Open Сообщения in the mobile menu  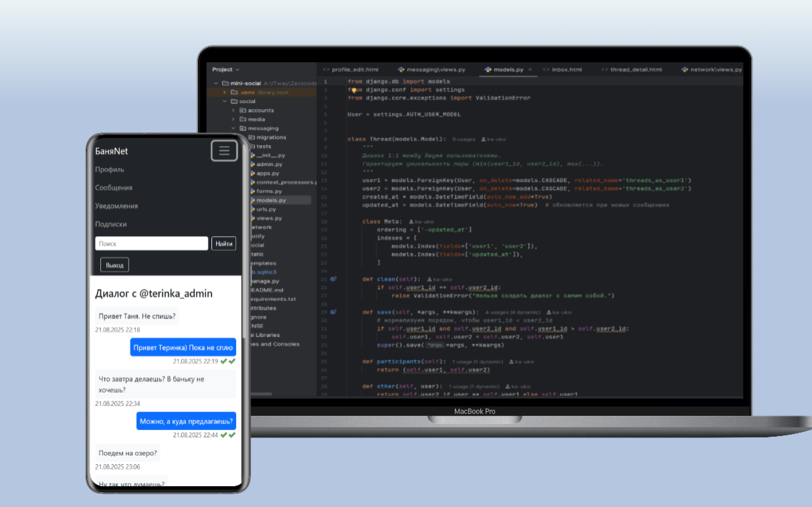(x=114, y=188)
